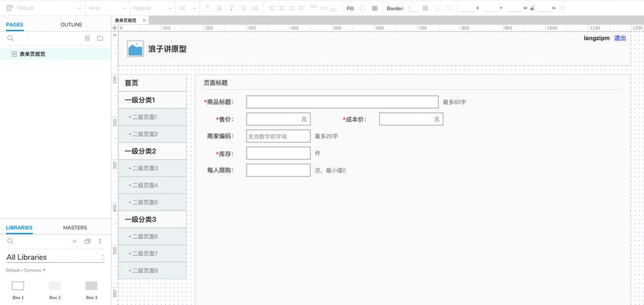
Task: Click the Libraries search magnifier icon
Action: click(x=10, y=241)
